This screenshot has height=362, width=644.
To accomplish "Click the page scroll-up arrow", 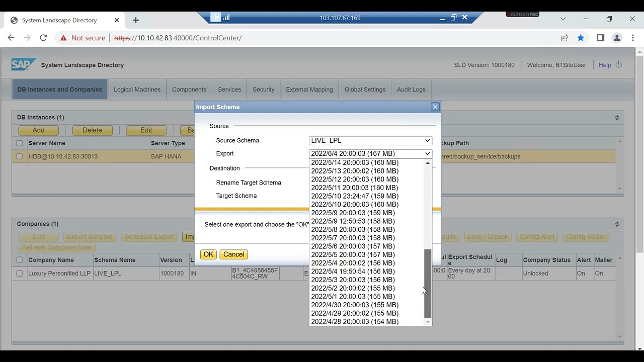I will (640, 51).
